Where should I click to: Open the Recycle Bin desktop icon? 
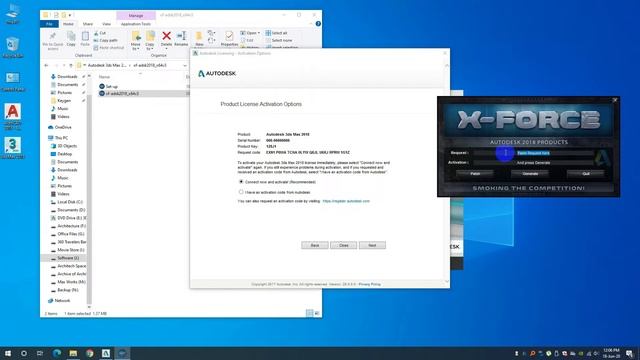pyautogui.click(x=13, y=47)
